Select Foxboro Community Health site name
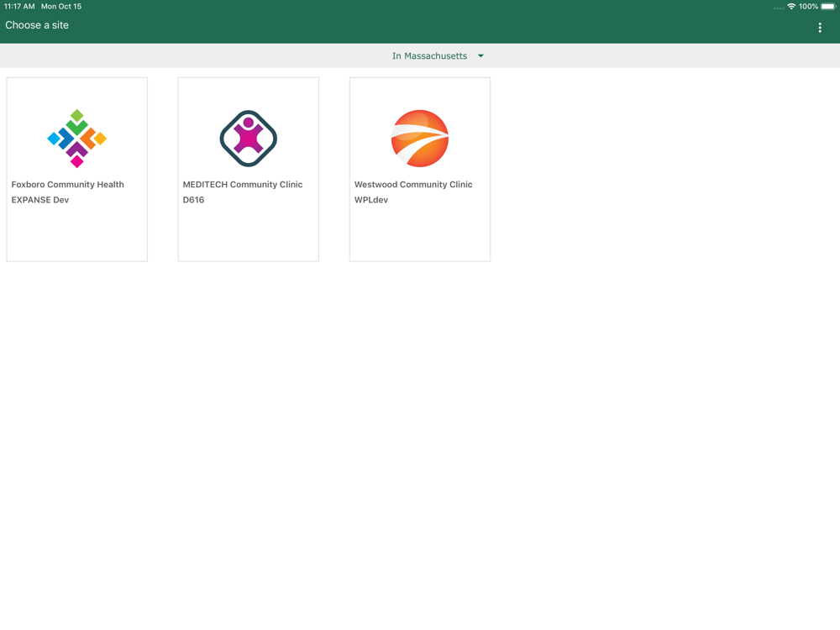This screenshot has width=840, height=630. 67,184
